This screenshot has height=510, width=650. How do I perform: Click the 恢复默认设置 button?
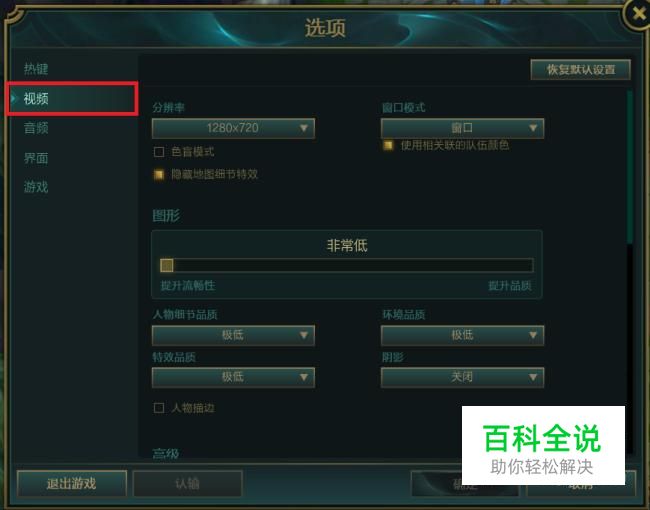[x=580, y=70]
